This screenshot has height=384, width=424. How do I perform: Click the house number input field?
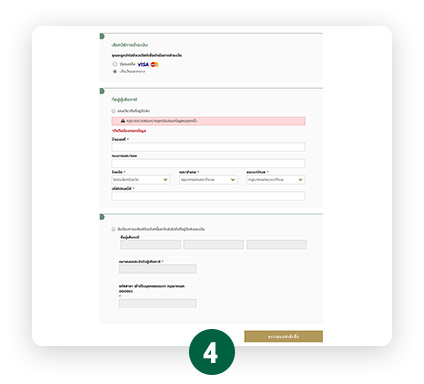click(x=208, y=147)
